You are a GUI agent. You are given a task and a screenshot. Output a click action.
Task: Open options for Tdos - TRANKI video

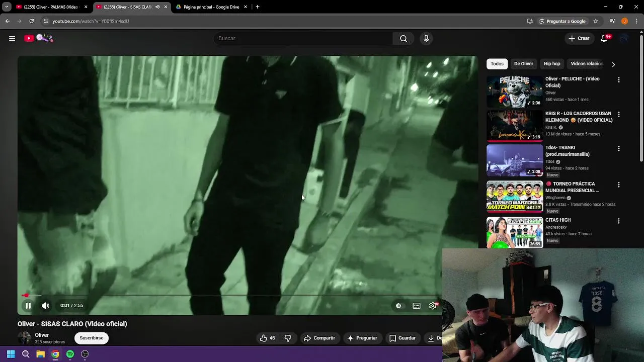click(x=619, y=149)
